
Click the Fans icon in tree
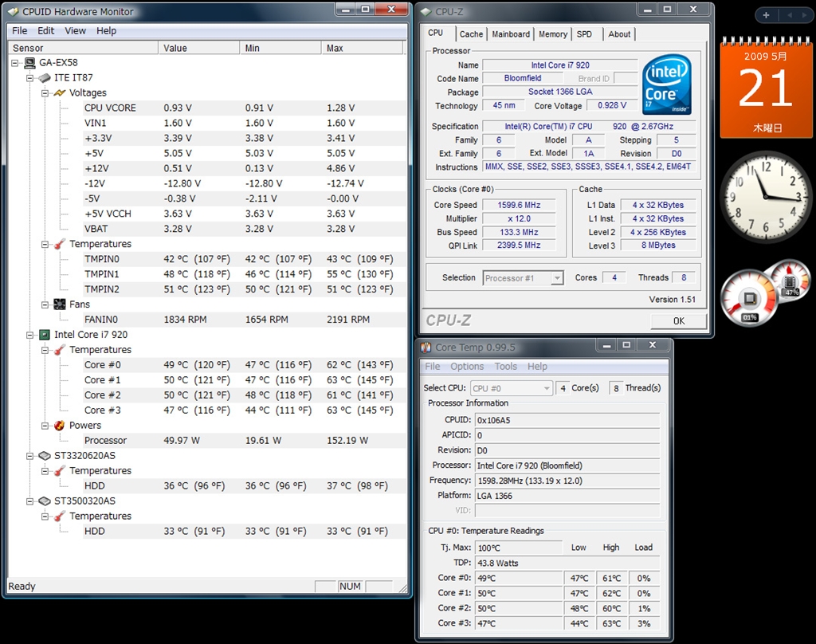tap(60, 304)
